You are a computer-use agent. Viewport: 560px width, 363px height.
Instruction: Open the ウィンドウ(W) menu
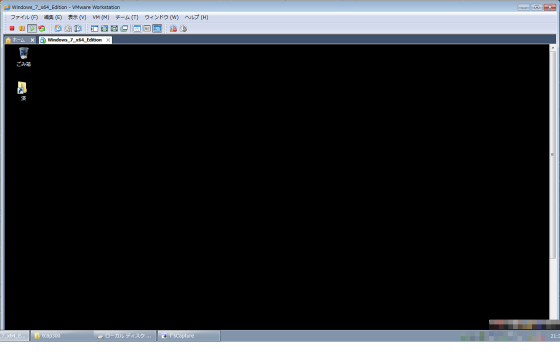tap(161, 17)
